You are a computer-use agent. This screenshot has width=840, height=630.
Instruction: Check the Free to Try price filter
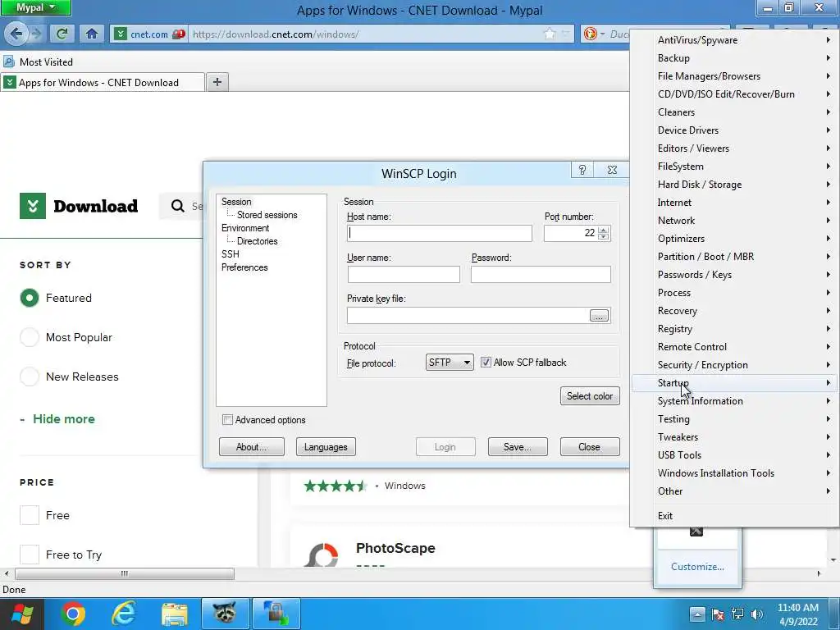pos(30,555)
